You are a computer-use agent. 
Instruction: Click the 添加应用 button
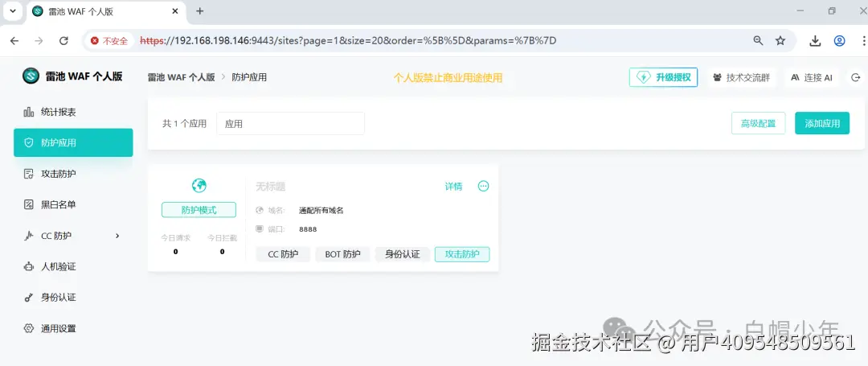tap(822, 124)
